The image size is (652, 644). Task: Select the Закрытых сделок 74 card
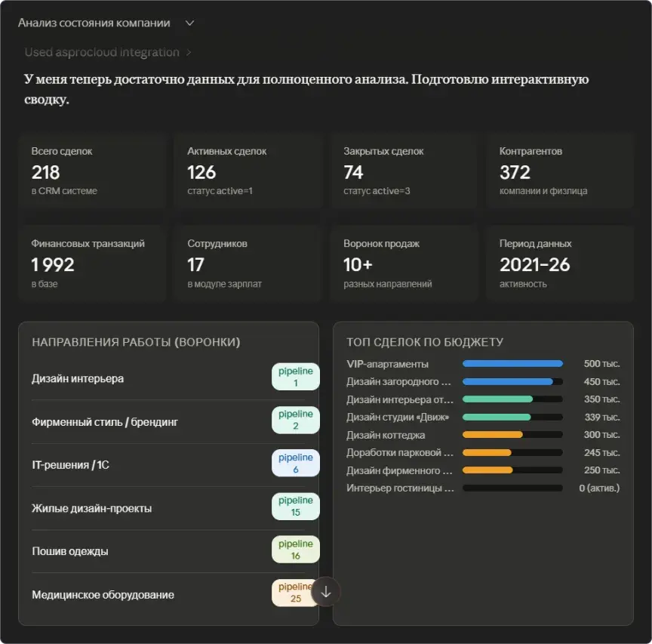(x=404, y=171)
